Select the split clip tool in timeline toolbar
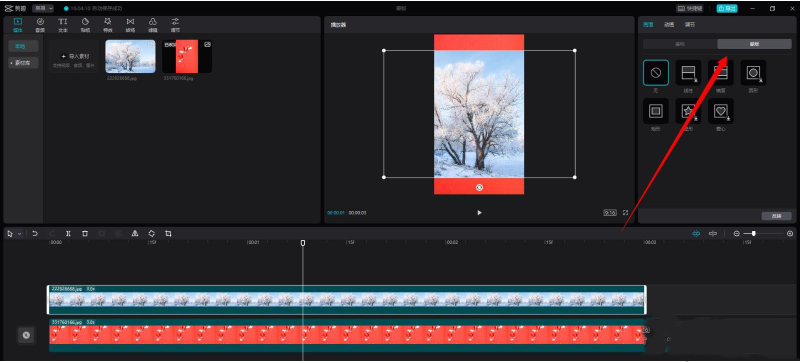 click(68, 233)
